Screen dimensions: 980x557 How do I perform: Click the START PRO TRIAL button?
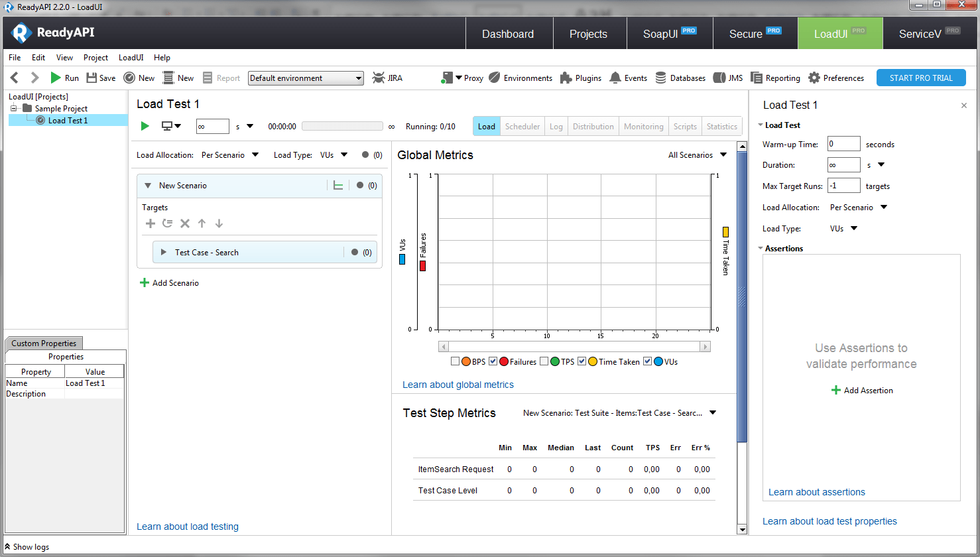coord(920,78)
